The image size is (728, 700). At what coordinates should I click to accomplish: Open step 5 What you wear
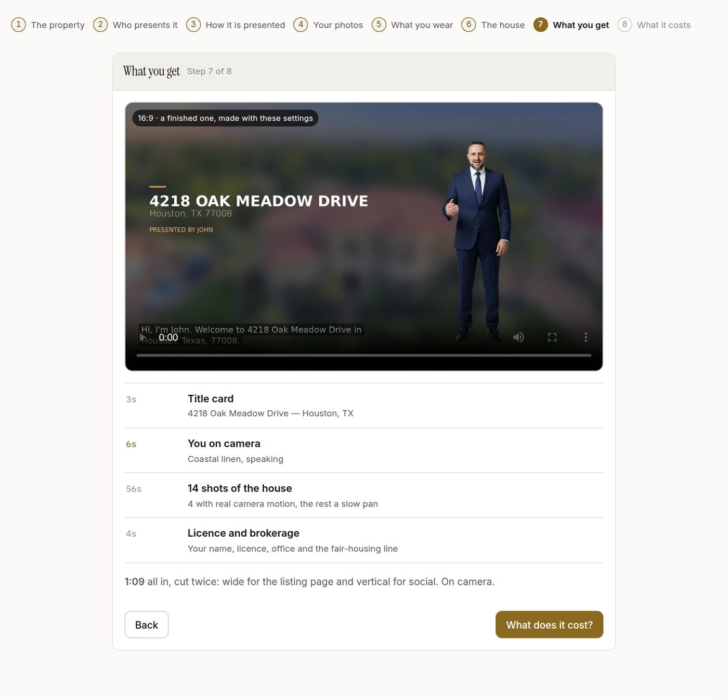[412, 24]
